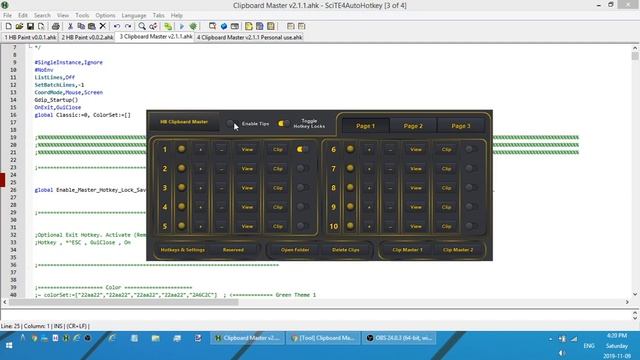Open Hotkeys & Settings

(182, 250)
